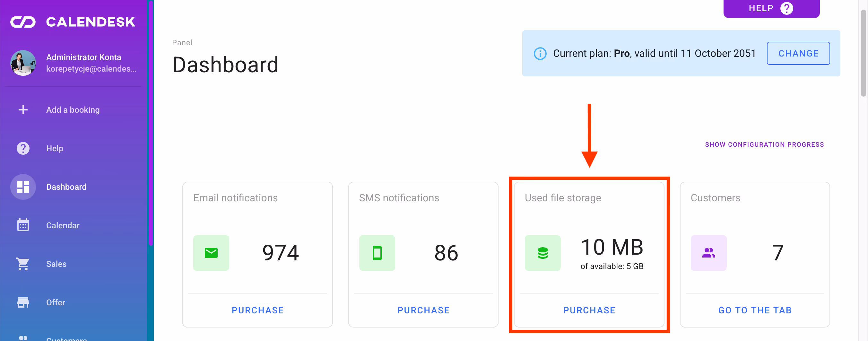Click the green database file storage icon
This screenshot has height=341, width=868.
pyautogui.click(x=542, y=253)
